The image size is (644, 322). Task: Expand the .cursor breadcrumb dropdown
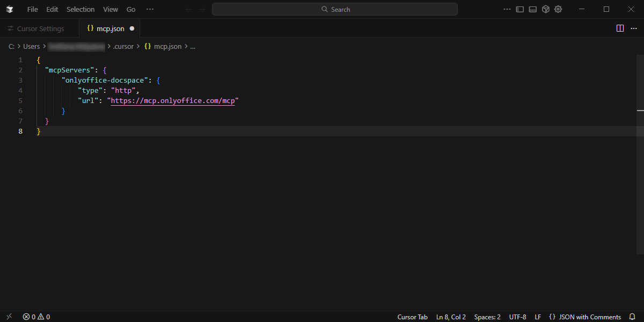[123, 46]
